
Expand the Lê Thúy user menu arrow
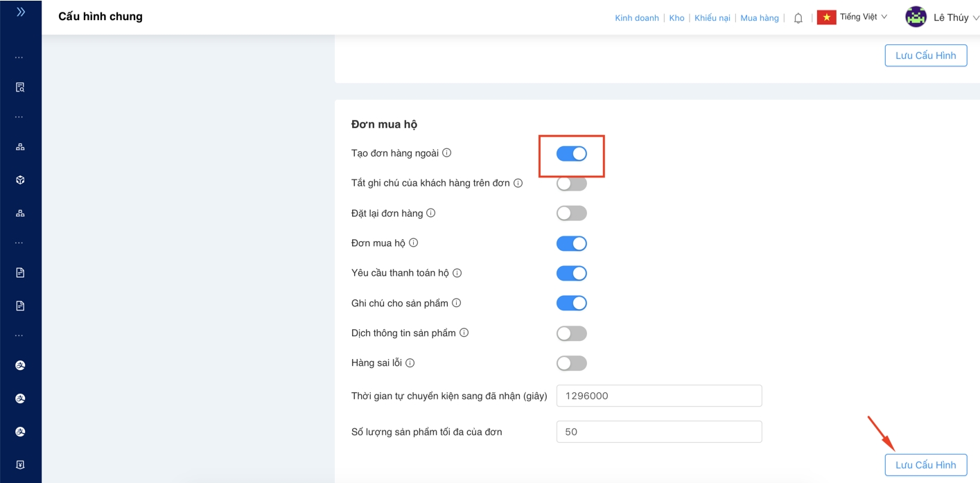(x=976, y=18)
